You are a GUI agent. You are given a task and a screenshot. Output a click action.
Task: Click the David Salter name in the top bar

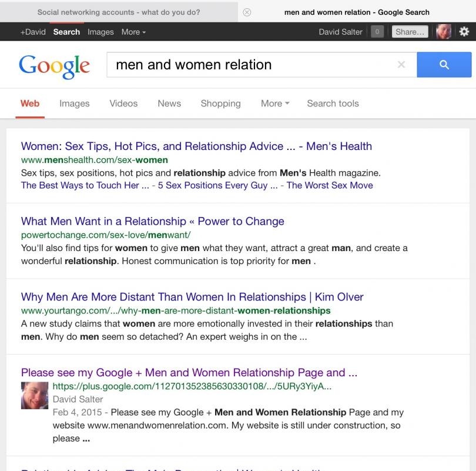[340, 32]
